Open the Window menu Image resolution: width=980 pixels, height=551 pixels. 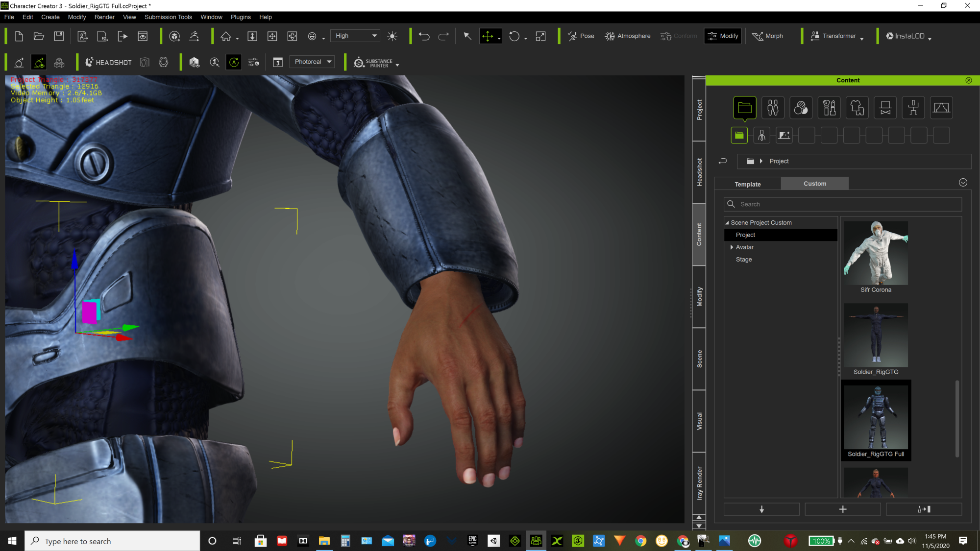[211, 17]
